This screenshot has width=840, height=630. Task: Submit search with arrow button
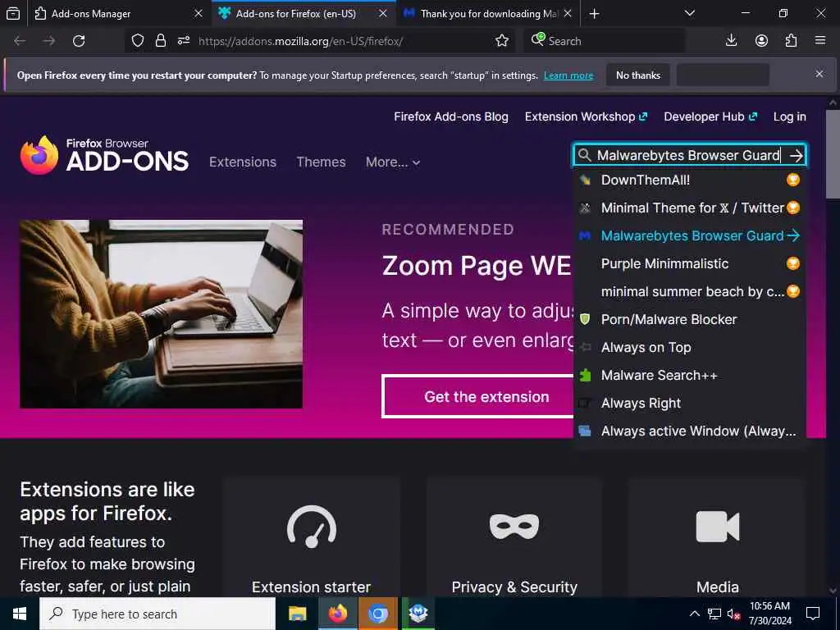tap(796, 155)
